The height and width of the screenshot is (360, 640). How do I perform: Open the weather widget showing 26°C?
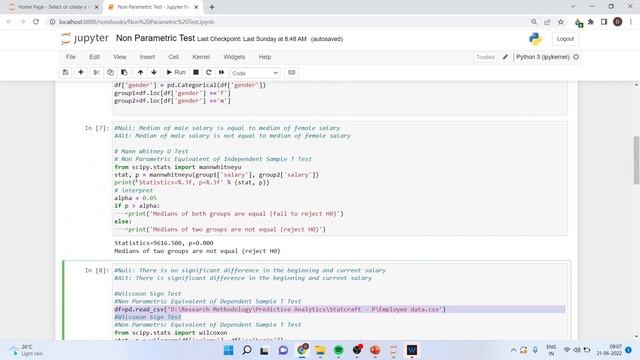tap(26, 350)
